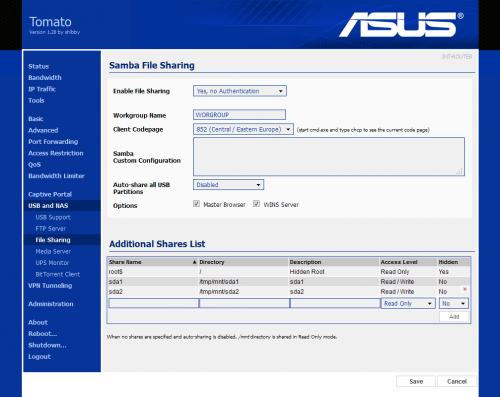The height and width of the screenshot is (397, 500).
Task: Click the red delete X on sda2 row
Action: [465, 289]
